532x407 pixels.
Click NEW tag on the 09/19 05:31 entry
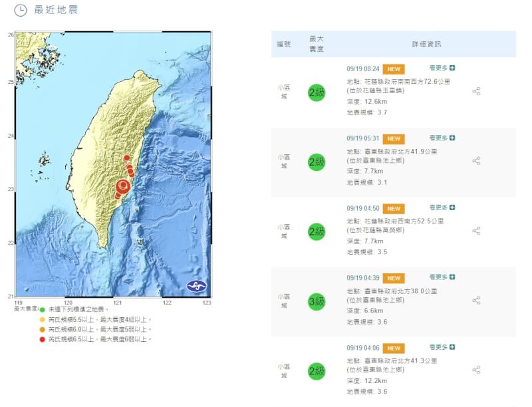pos(394,139)
